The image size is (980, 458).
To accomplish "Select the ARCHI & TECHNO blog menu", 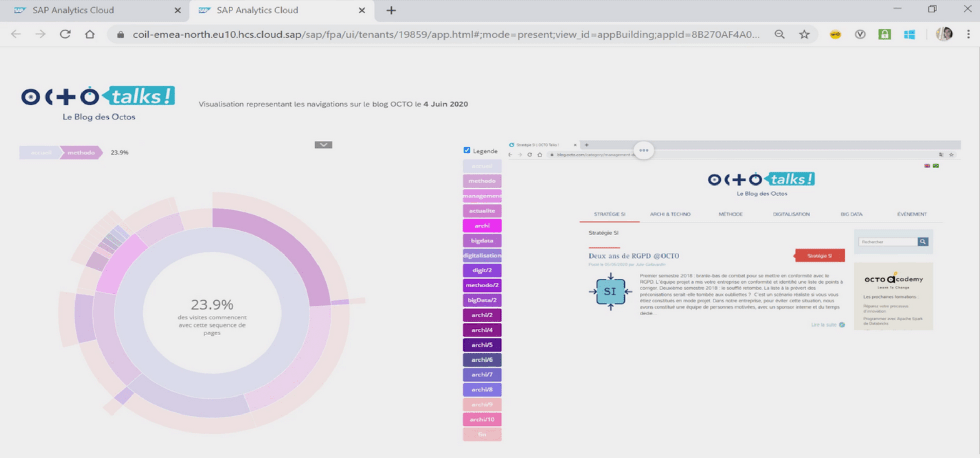I will coord(670,214).
